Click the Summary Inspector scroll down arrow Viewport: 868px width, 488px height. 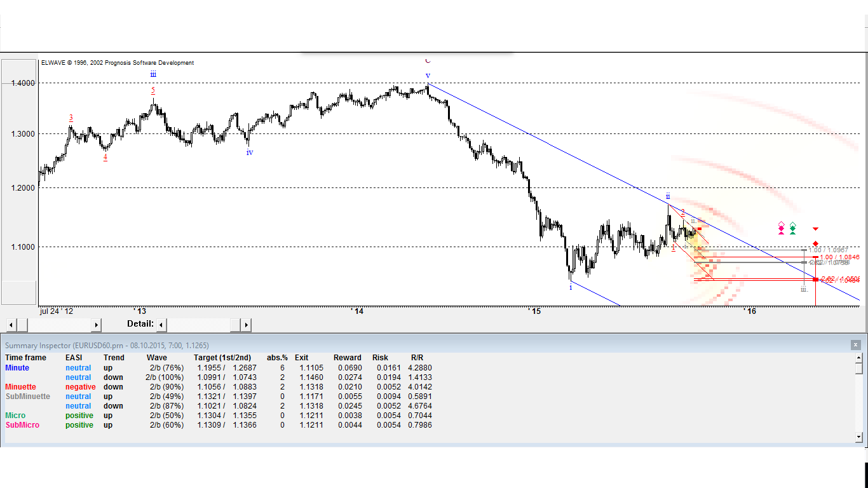pyautogui.click(x=859, y=437)
